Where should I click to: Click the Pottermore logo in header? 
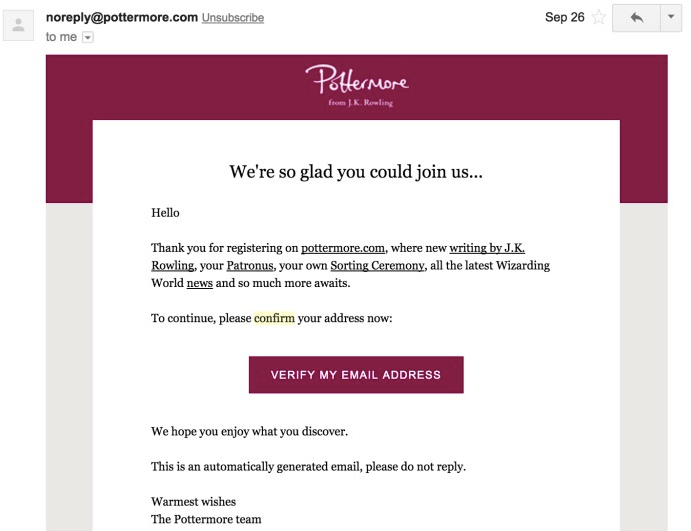(x=356, y=79)
